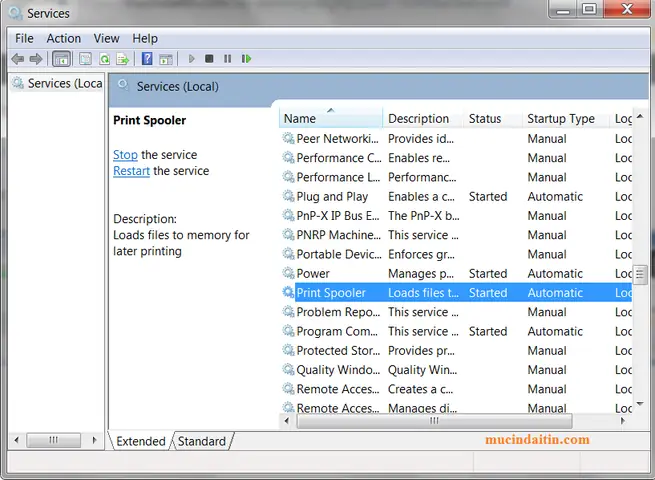This screenshot has height=480, width=655.
Task: Sort by the Startup Type column header
Action: click(x=566, y=119)
